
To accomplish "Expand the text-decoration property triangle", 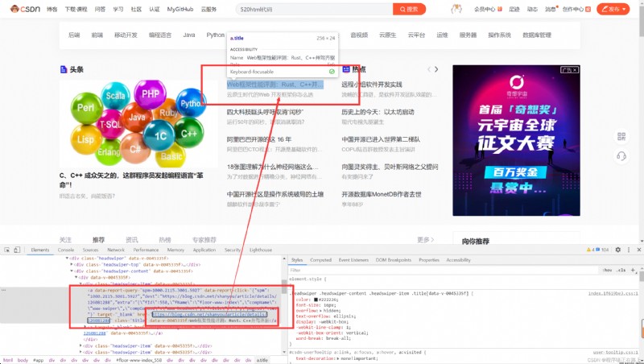I will point(337,358).
